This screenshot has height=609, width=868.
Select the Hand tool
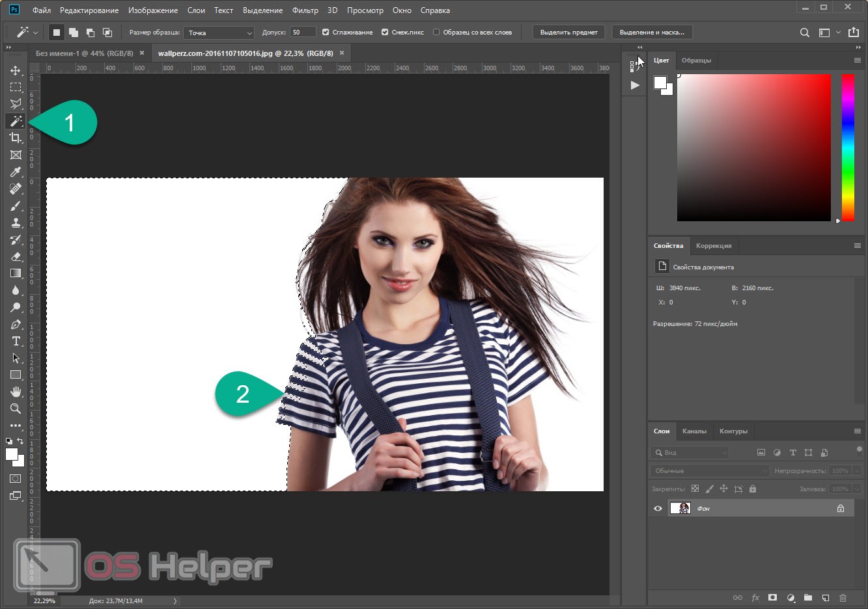(x=16, y=392)
